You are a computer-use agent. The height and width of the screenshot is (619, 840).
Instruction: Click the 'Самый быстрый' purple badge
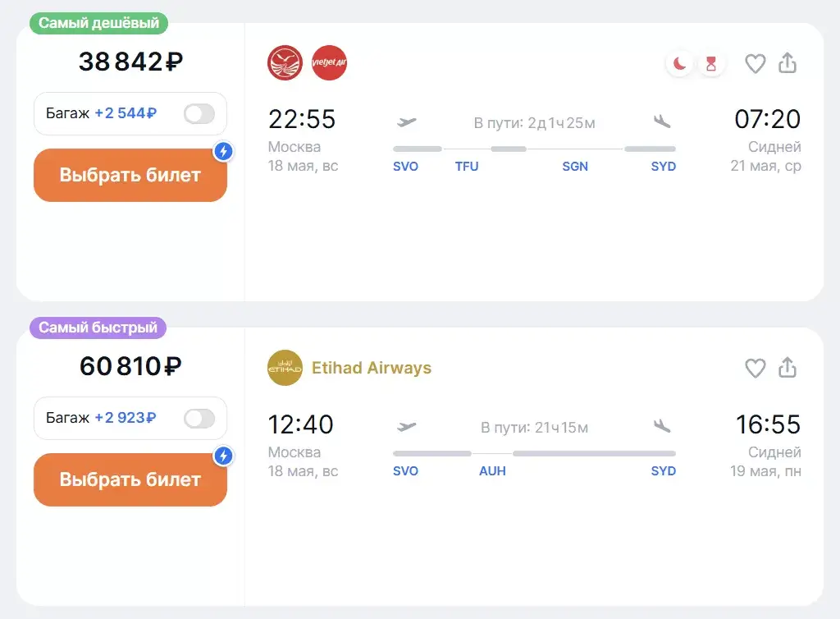(98, 328)
